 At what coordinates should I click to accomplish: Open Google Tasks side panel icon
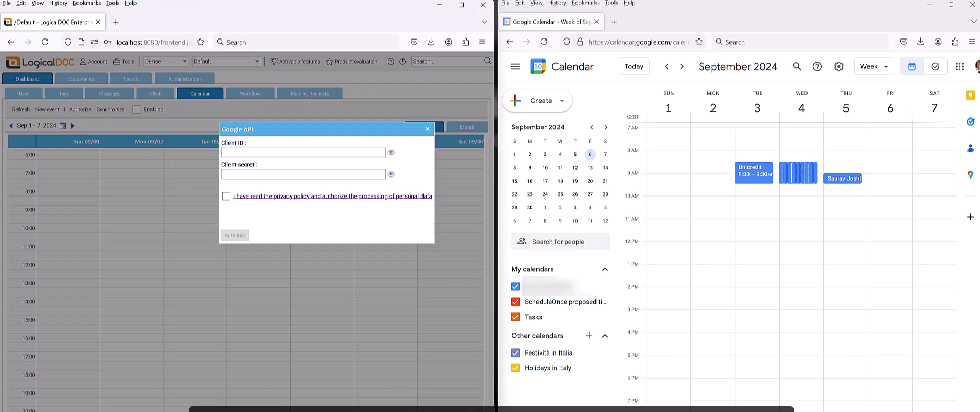[x=970, y=122]
